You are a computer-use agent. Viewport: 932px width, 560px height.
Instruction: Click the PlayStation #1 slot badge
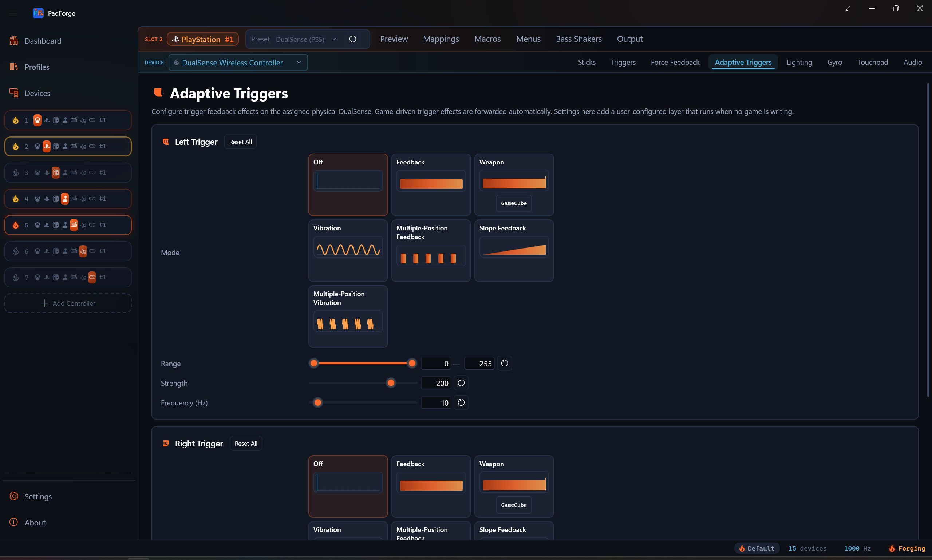[x=203, y=39]
